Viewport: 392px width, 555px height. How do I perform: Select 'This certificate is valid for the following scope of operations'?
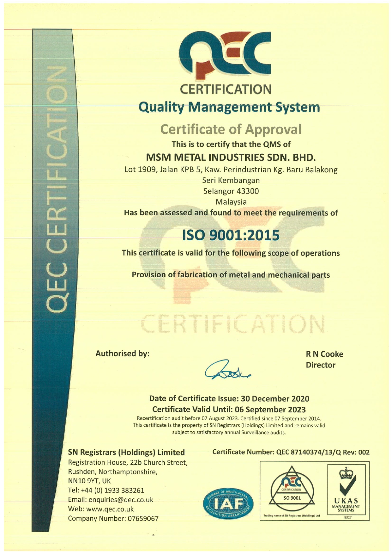coord(231,253)
